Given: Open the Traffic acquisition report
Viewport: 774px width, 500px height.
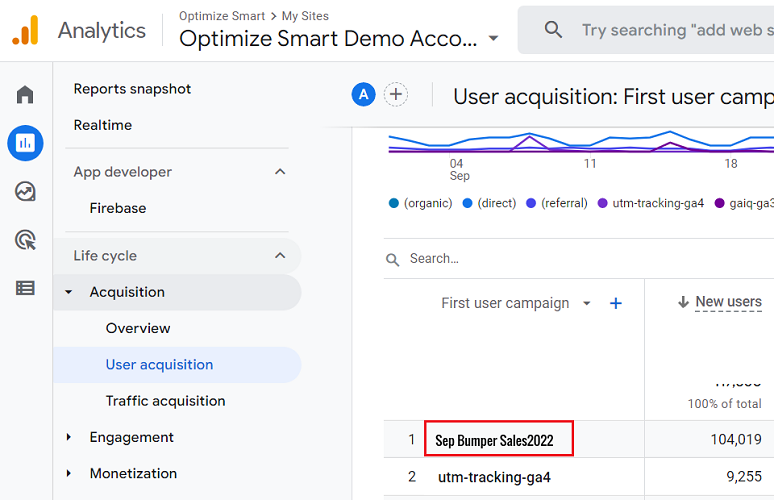Looking at the screenshot, I should pos(165,401).
